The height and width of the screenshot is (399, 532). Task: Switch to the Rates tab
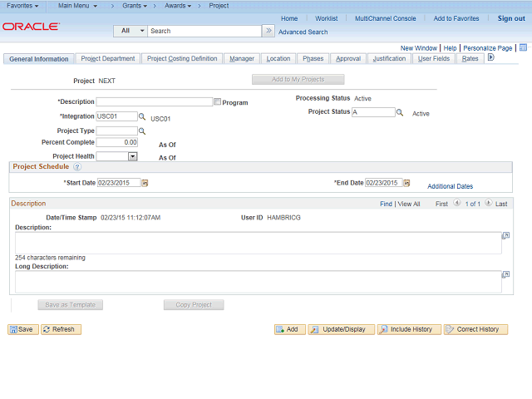pyautogui.click(x=470, y=59)
